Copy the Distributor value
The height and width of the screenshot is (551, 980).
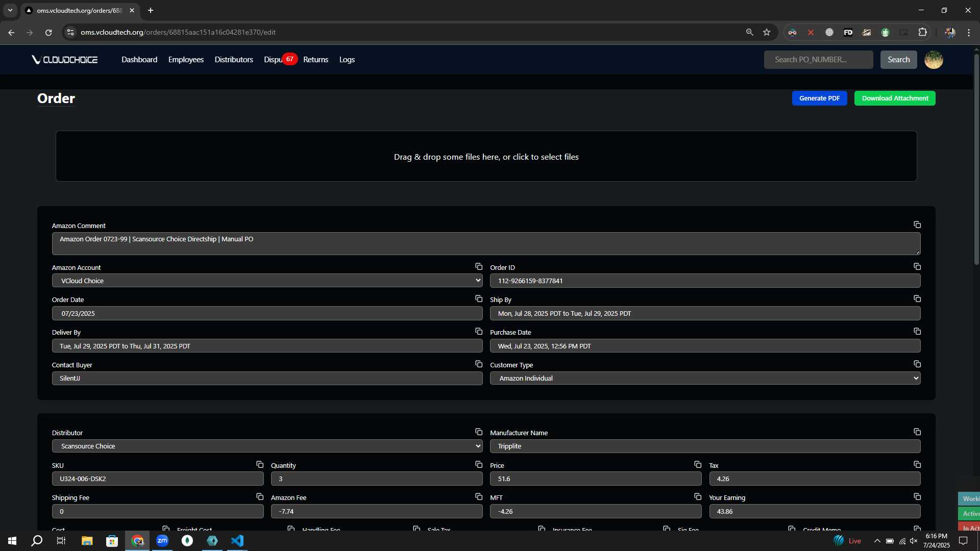[479, 432]
